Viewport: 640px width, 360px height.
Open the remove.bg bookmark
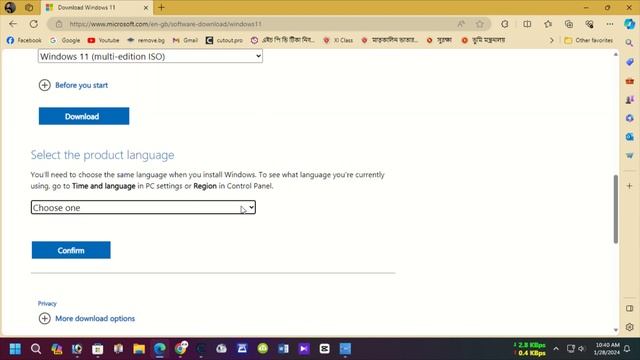[x=146, y=40]
